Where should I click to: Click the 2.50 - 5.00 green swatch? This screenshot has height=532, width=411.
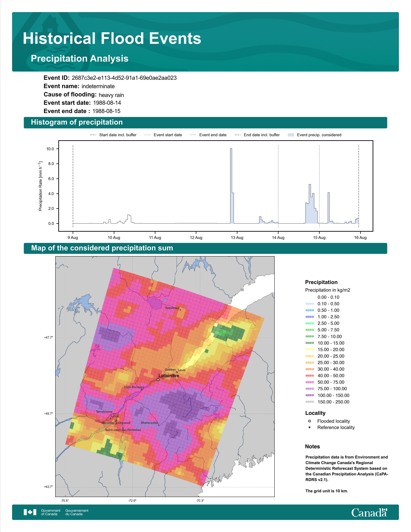[310, 324]
